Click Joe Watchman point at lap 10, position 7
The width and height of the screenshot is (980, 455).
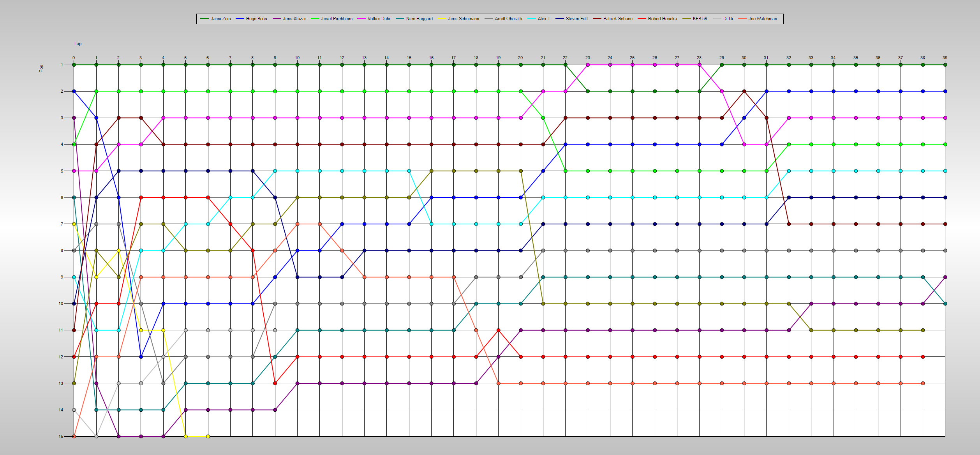click(x=298, y=224)
